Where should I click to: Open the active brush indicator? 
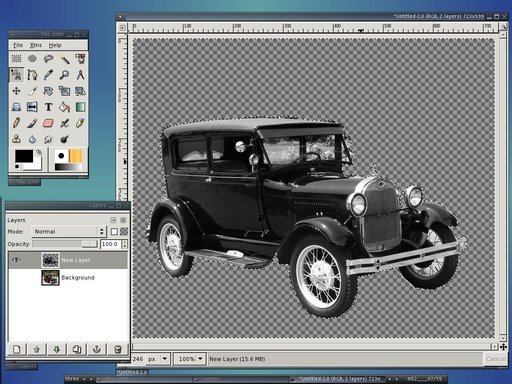pos(61,156)
